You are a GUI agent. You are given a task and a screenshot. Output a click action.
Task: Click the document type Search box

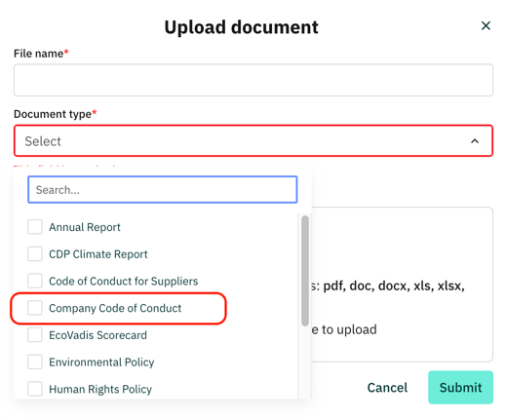click(x=163, y=190)
